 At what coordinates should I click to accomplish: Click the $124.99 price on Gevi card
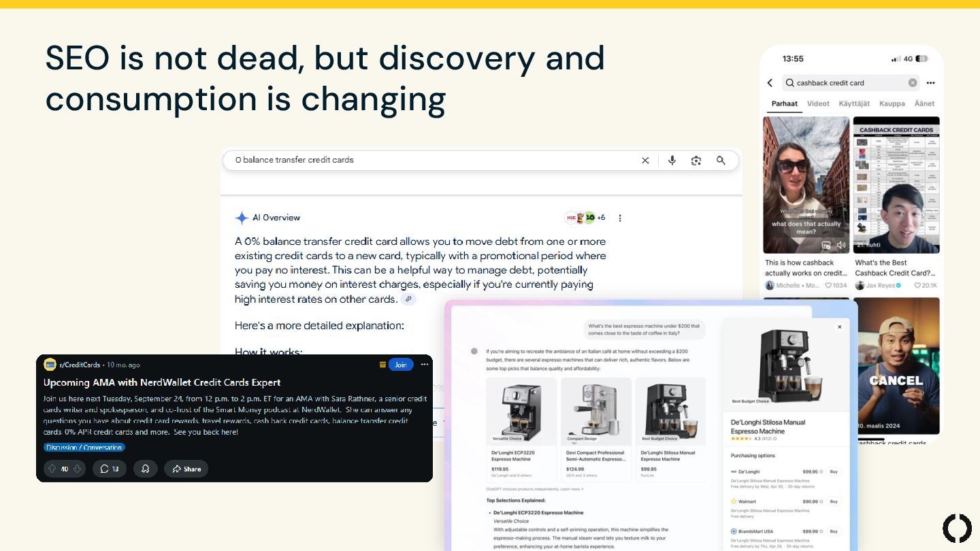tap(575, 469)
